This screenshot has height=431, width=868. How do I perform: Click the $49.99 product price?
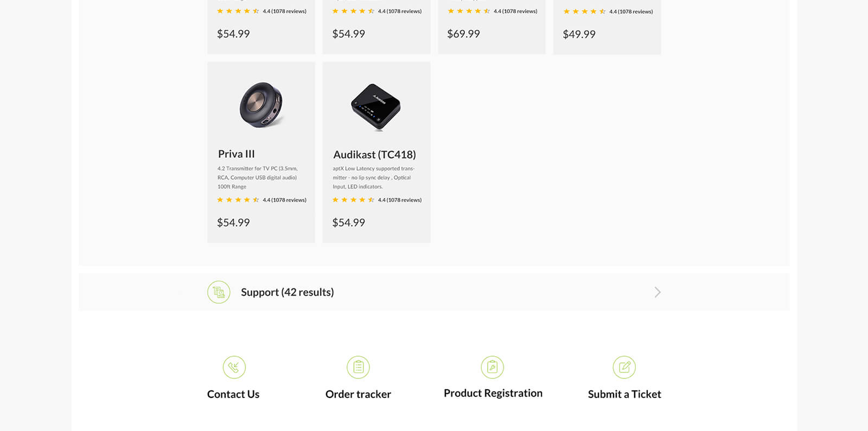579,34
